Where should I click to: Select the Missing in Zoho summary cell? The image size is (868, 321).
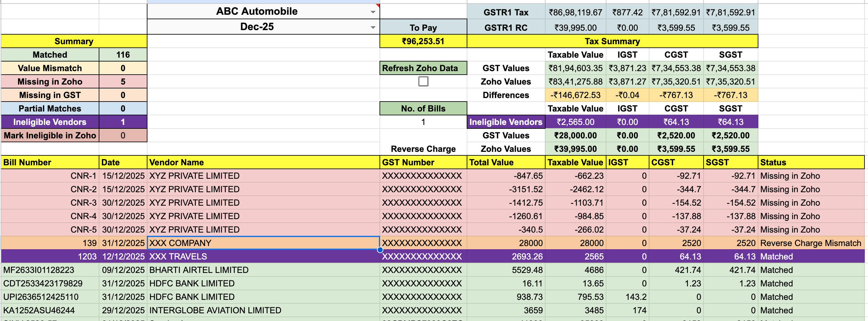50,81
